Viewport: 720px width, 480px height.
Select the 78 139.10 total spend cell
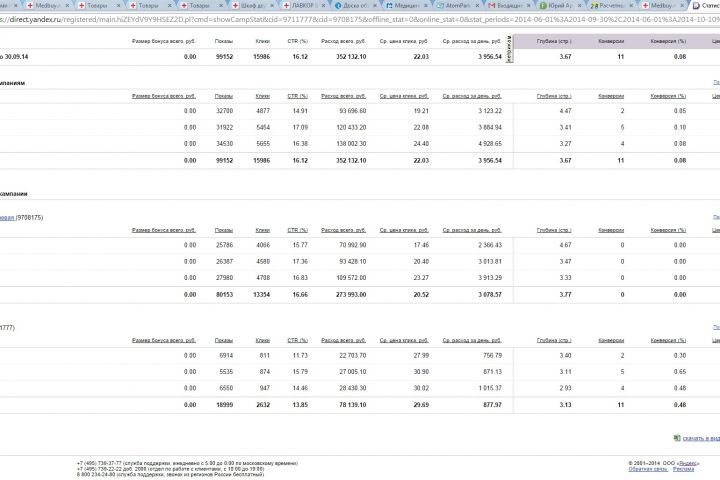353,405
